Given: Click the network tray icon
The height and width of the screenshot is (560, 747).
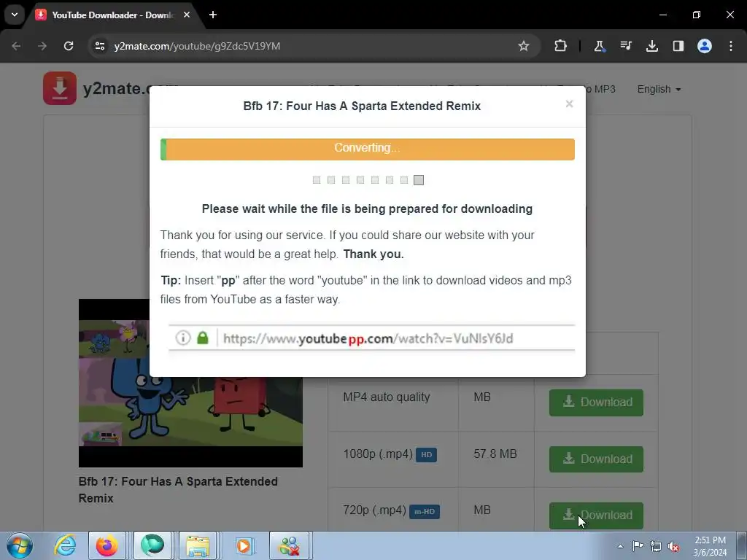Looking at the screenshot, I should pos(656,546).
